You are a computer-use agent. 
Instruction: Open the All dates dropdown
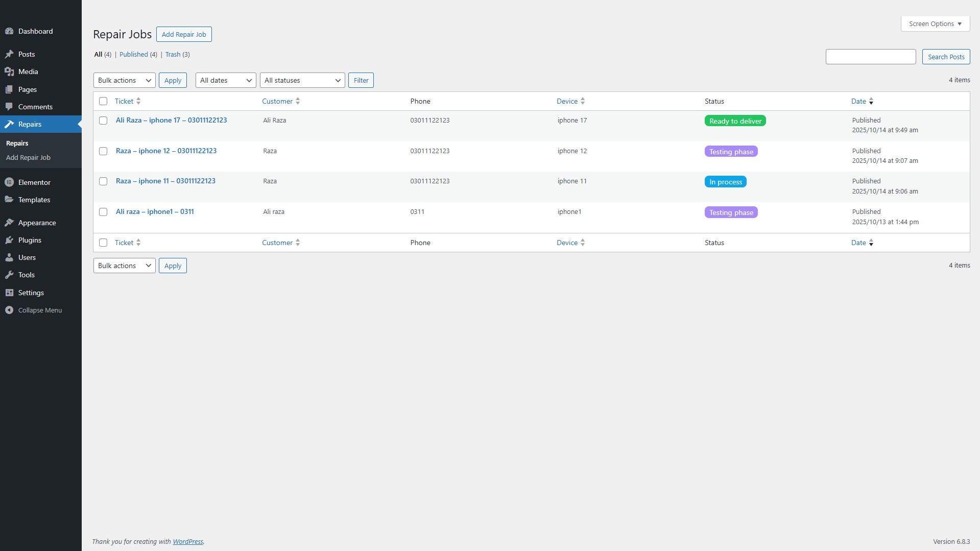coord(226,80)
